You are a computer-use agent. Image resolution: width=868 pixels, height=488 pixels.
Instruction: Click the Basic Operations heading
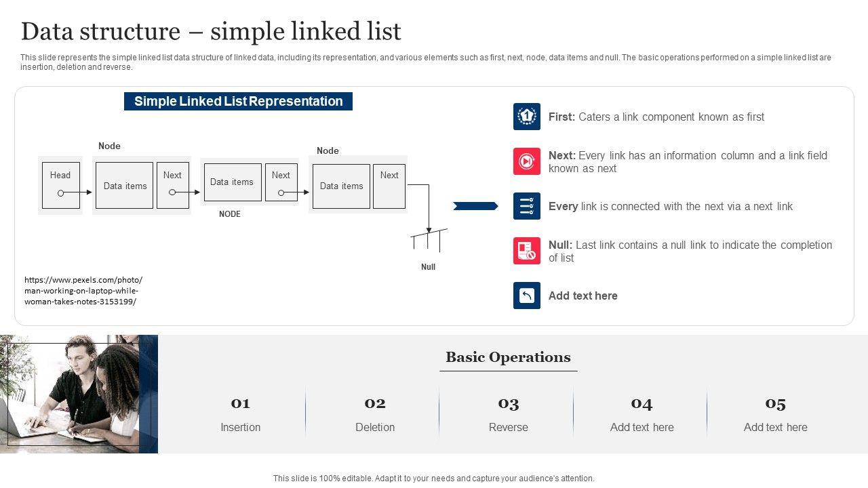508,357
